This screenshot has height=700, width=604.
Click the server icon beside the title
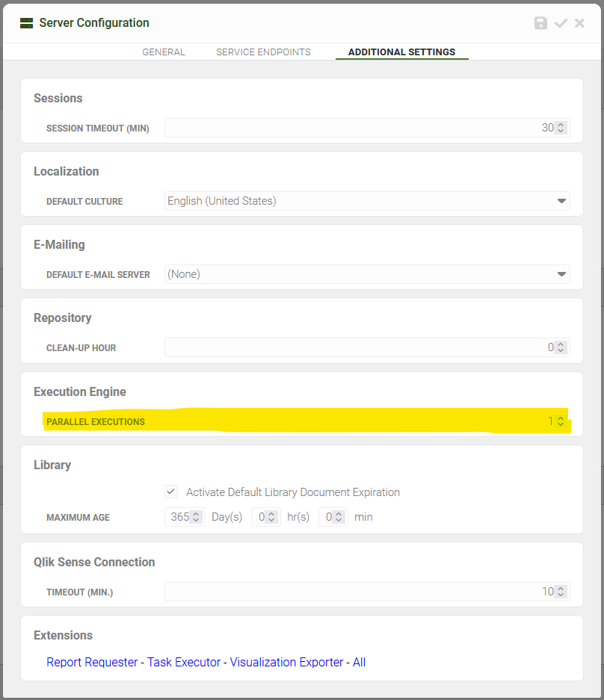tap(26, 23)
